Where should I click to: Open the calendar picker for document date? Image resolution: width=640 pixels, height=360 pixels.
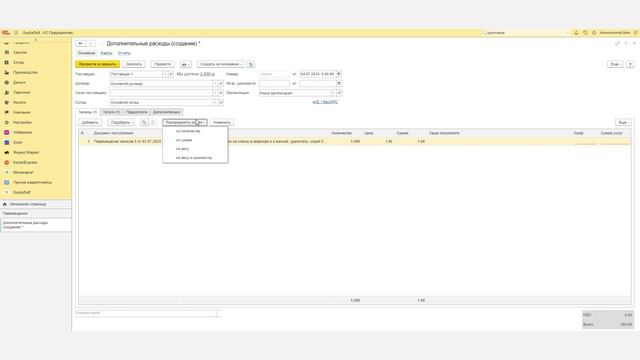[x=339, y=74]
